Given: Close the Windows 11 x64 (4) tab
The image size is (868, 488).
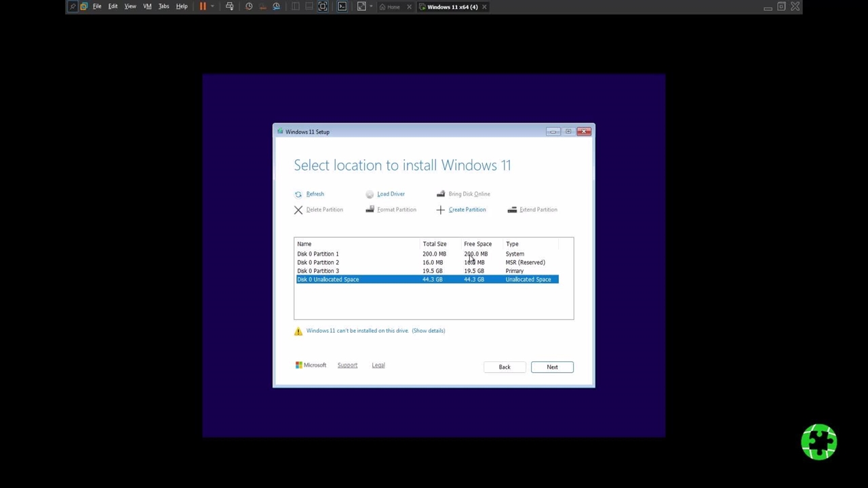Looking at the screenshot, I should click(x=484, y=7).
